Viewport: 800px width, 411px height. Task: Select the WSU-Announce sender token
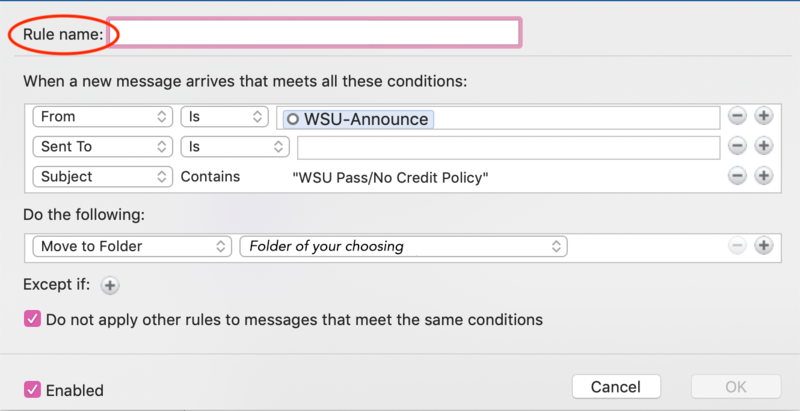click(x=358, y=119)
